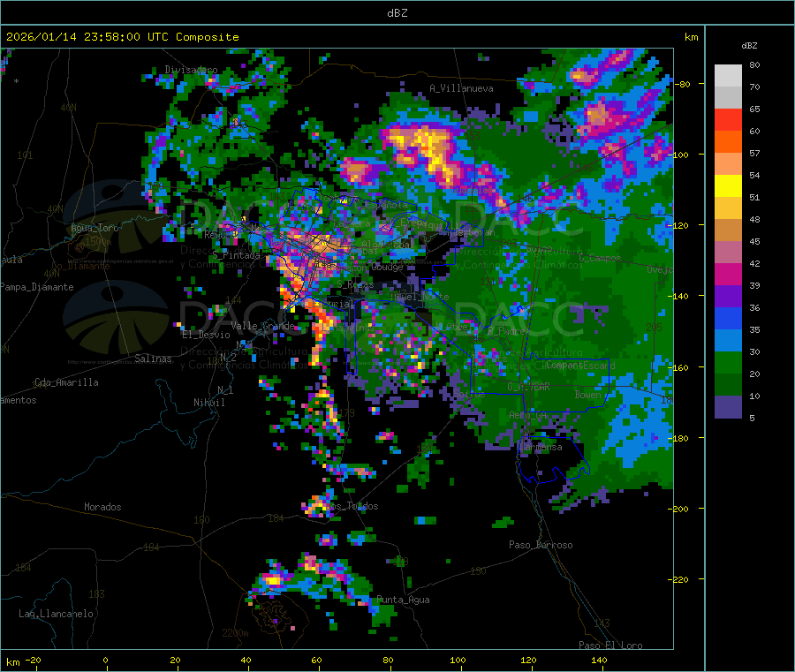Screen dimensions: 795x672
Task: Click the purple 5-10 dBZ legend swatch
Action: [728, 406]
